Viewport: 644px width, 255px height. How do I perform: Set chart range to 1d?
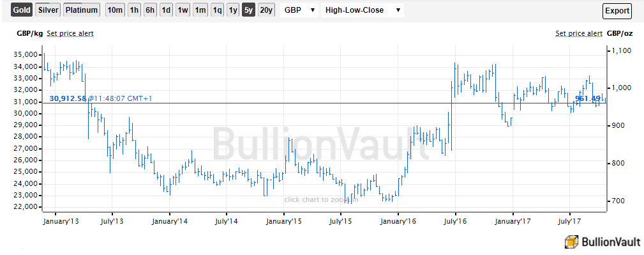pyautogui.click(x=166, y=10)
